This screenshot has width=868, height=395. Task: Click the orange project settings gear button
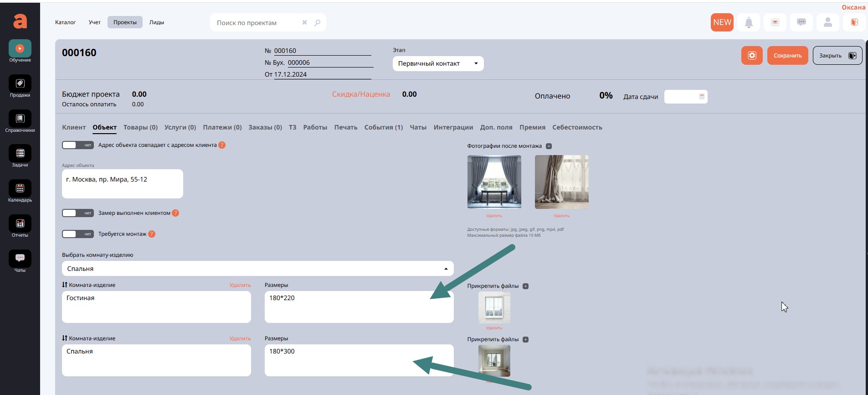752,56
